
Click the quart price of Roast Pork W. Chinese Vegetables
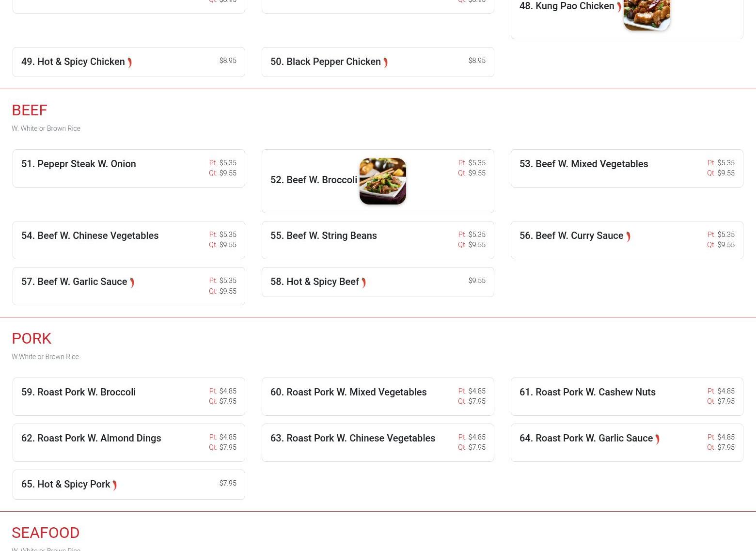472,447
